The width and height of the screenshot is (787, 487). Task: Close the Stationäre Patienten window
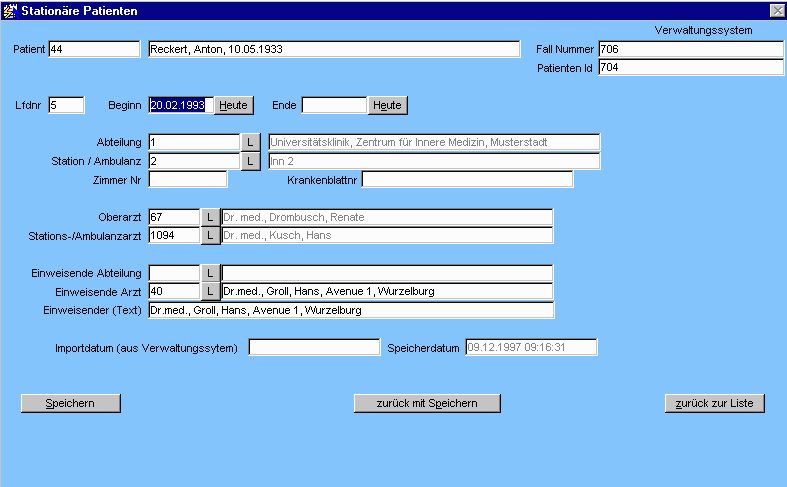776,10
